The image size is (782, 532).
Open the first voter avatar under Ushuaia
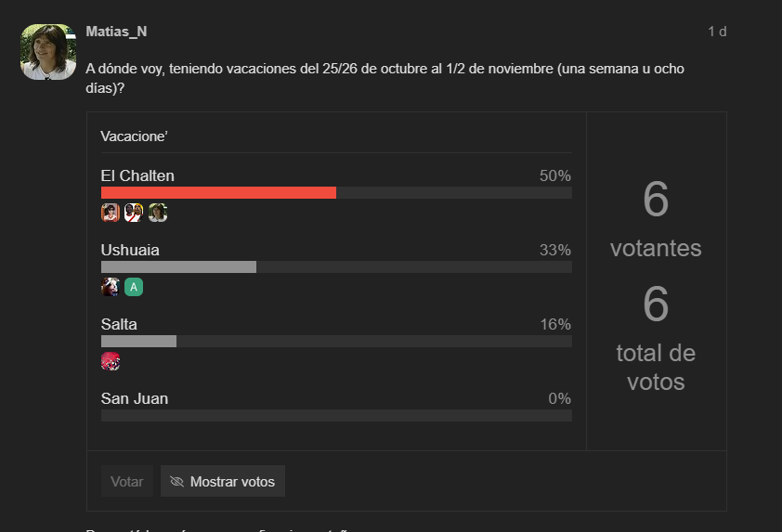point(111,287)
